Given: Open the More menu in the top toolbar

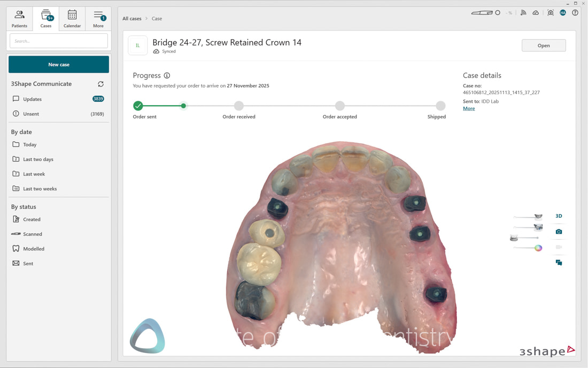Looking at the screenshot, I should tap(98, 18).
